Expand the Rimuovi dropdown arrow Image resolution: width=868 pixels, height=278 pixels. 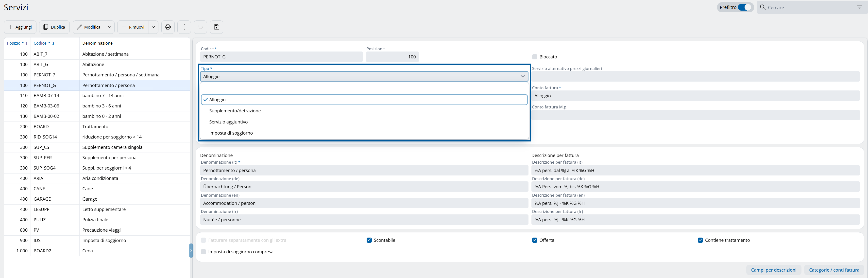coord(153,27)
